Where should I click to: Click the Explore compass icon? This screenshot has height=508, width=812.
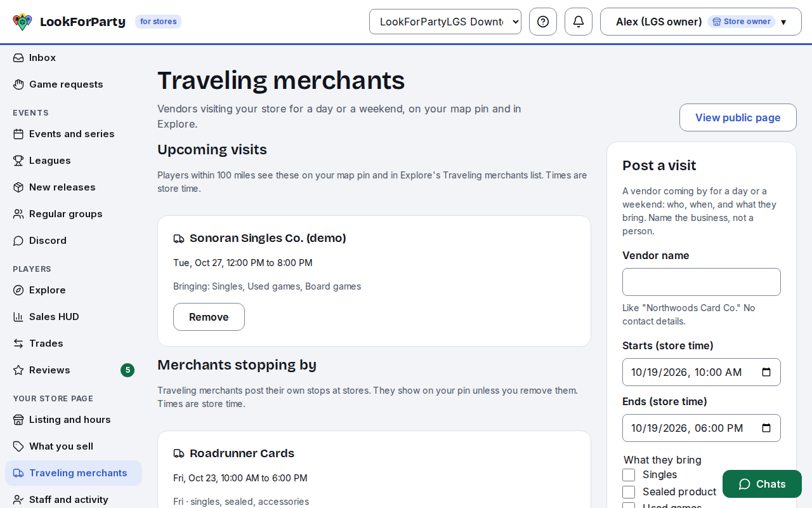coord(18,290)
